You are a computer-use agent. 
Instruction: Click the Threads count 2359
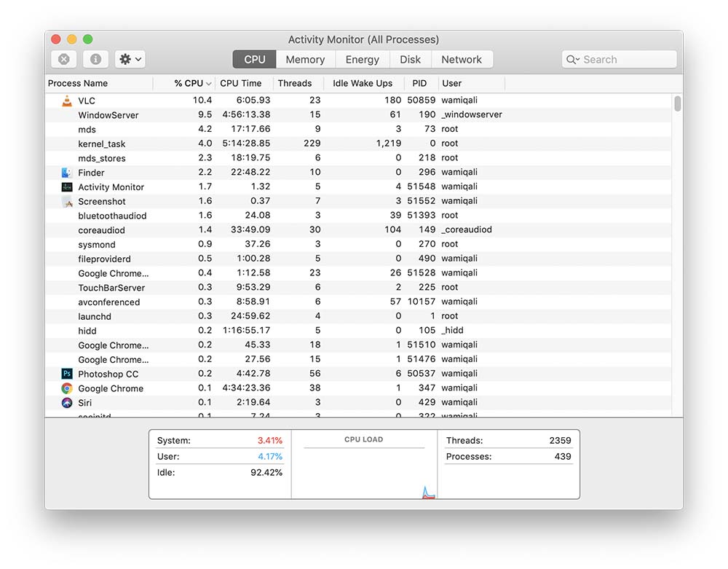tap(560, 440)
